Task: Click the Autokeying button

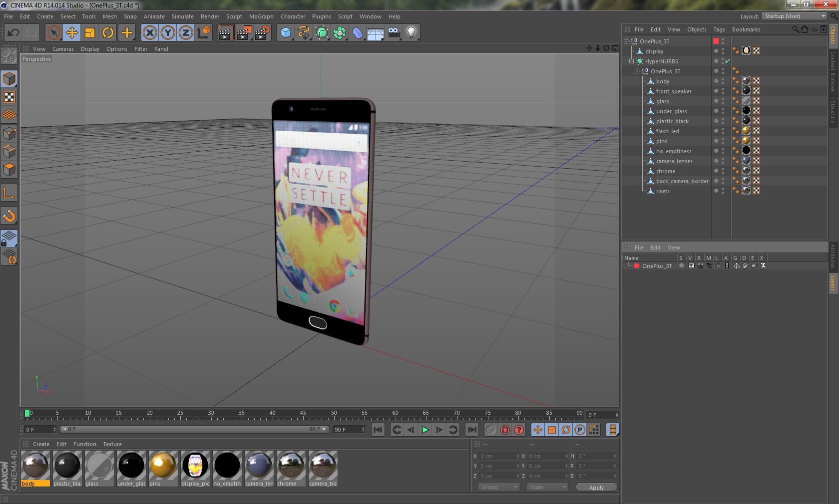Action: tap(505, 430)
